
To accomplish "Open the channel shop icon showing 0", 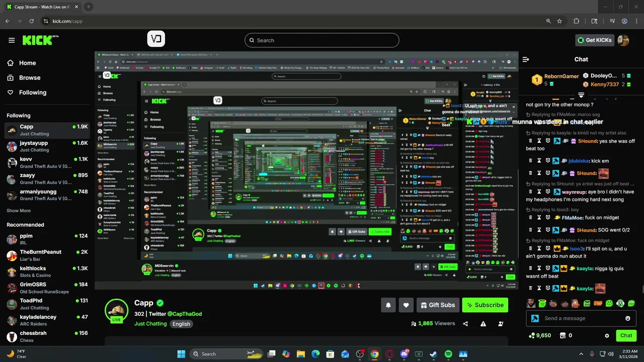I will point(566,335).
